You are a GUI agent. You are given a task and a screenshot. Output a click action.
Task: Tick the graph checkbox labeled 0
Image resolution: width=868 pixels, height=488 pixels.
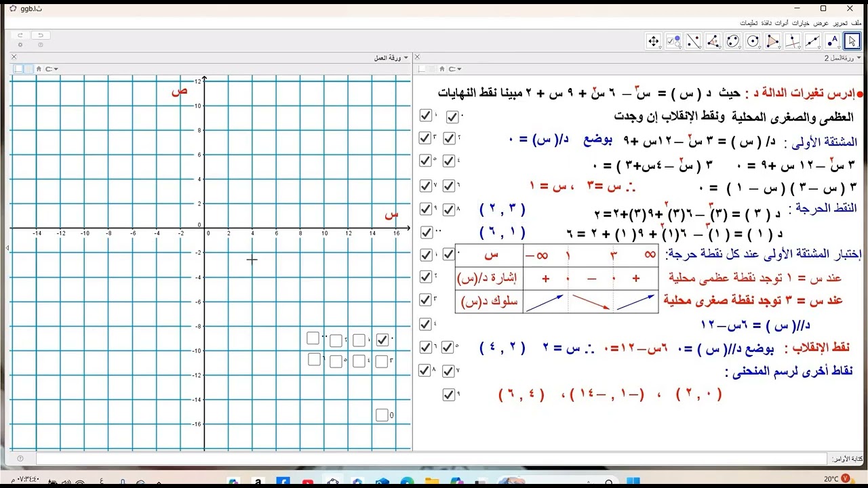point(382,415)
